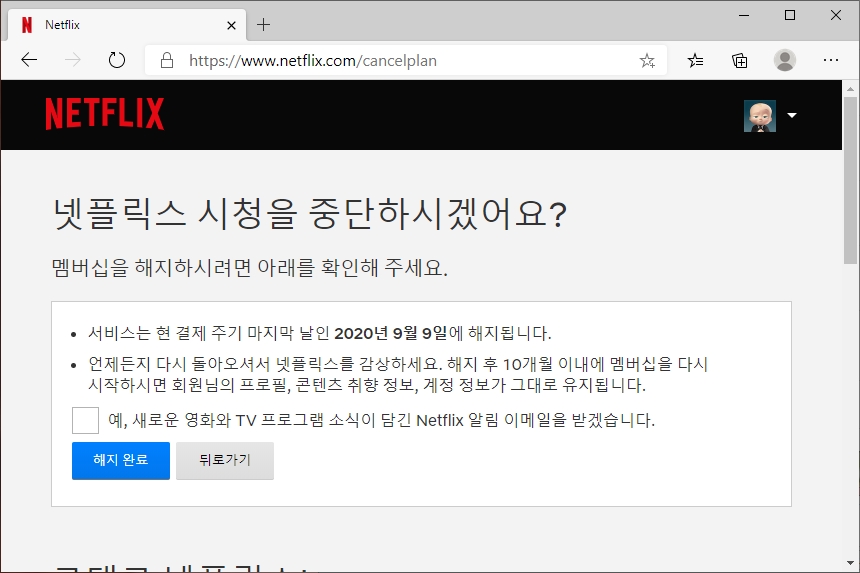Minimize the browser window

coord(744,15)
